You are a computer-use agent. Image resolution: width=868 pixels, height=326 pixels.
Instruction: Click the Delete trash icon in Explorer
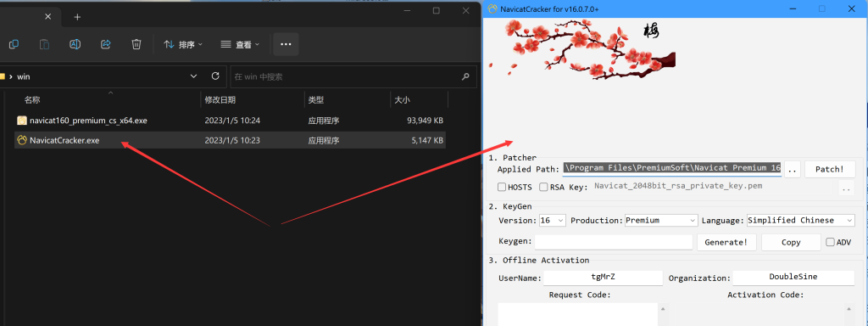tap(136, 44)
